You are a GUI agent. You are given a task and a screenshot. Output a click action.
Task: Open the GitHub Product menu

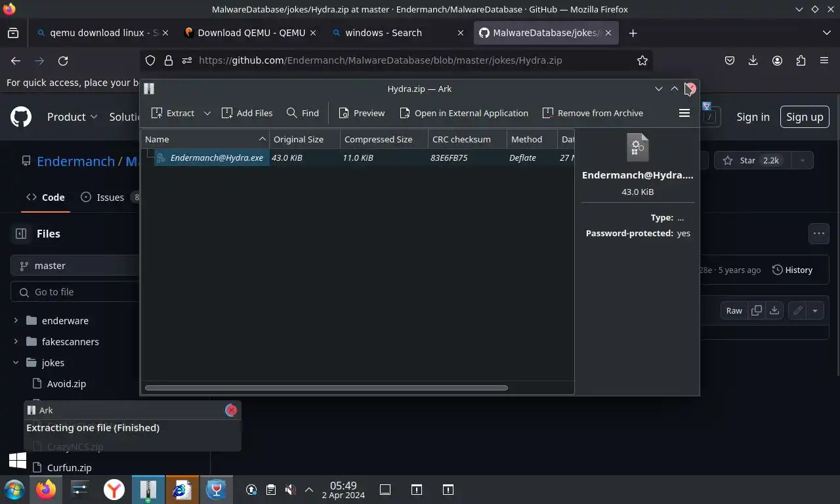[72, 117]
